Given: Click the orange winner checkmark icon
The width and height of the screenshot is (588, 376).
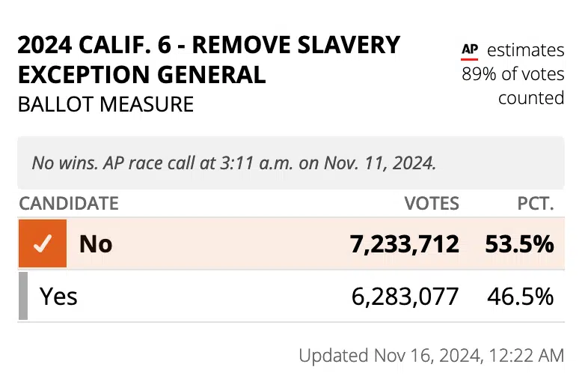Looking at the screenshot, I should coord(43,243).
